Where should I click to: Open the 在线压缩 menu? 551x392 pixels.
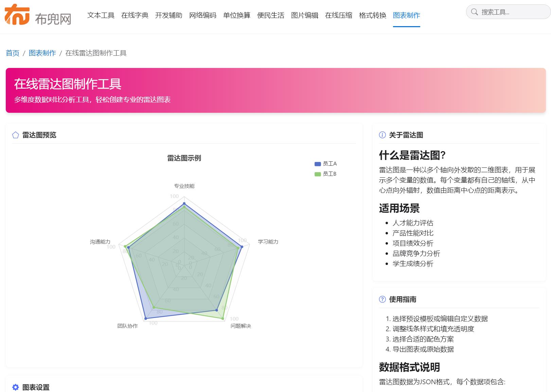pos(339,15)
